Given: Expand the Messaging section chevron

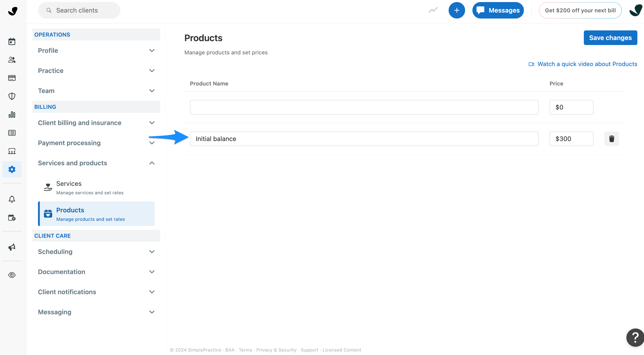Looking at the screenshot, I should 152,312.
